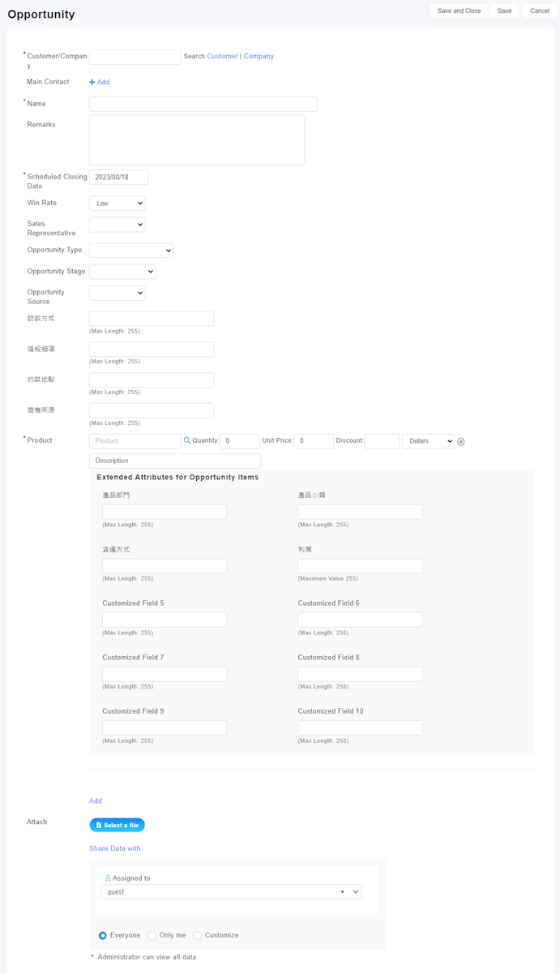Screen dimensions: 560x974
Task: Click the Customized Field 7 input
Action: point(165,674)
